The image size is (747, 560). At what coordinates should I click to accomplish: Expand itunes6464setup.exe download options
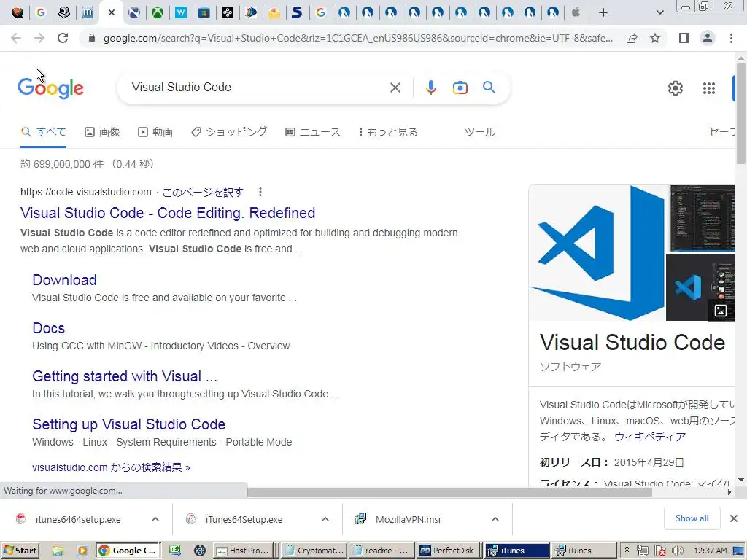pos(155,519)
